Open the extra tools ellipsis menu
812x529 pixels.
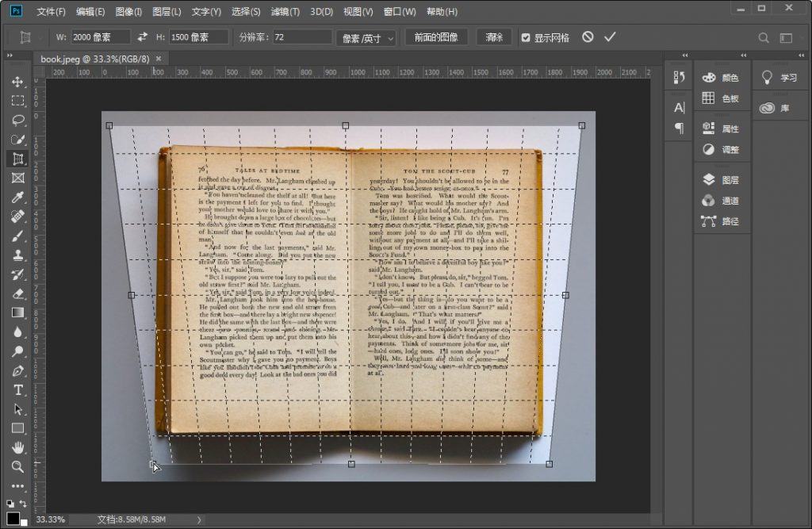click(x=17, y=486)
